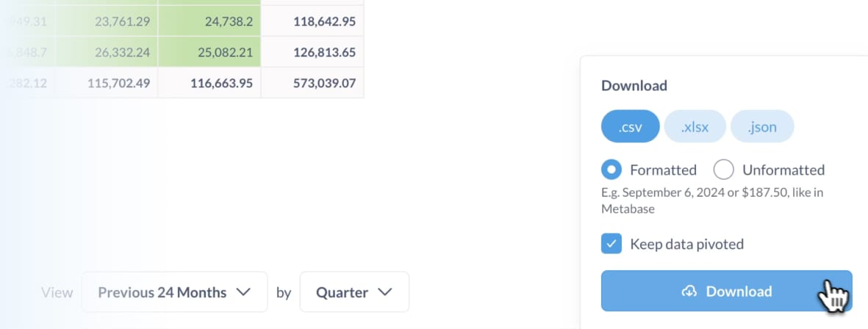Click the 116,663.95 column total cell
The width and height of the screenshot is (868, 329).
(209, 83)
